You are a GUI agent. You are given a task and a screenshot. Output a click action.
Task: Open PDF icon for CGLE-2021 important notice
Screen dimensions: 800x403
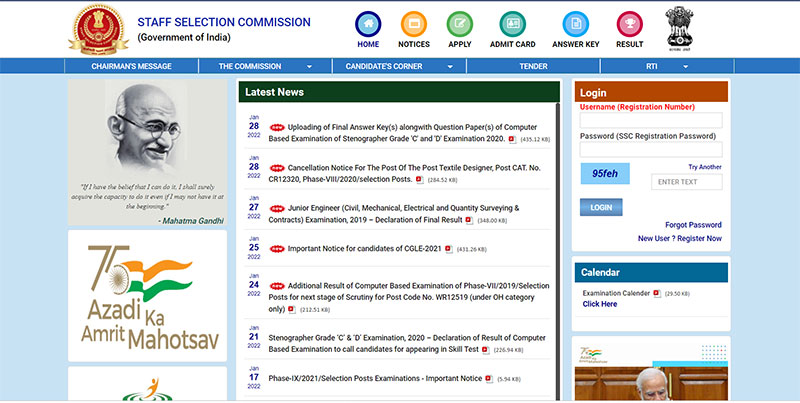(x=448, y=249)
